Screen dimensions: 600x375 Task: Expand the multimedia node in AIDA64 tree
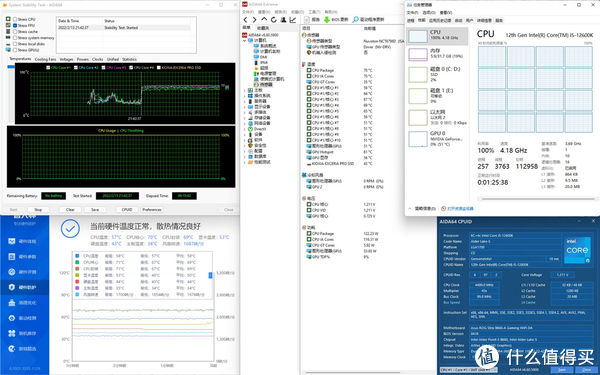pyautogui.click(x=245, y=112)
